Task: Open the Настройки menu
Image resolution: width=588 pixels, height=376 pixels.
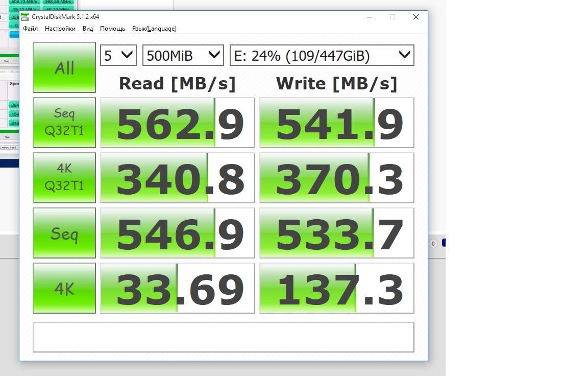Action: tap(60, 29)
